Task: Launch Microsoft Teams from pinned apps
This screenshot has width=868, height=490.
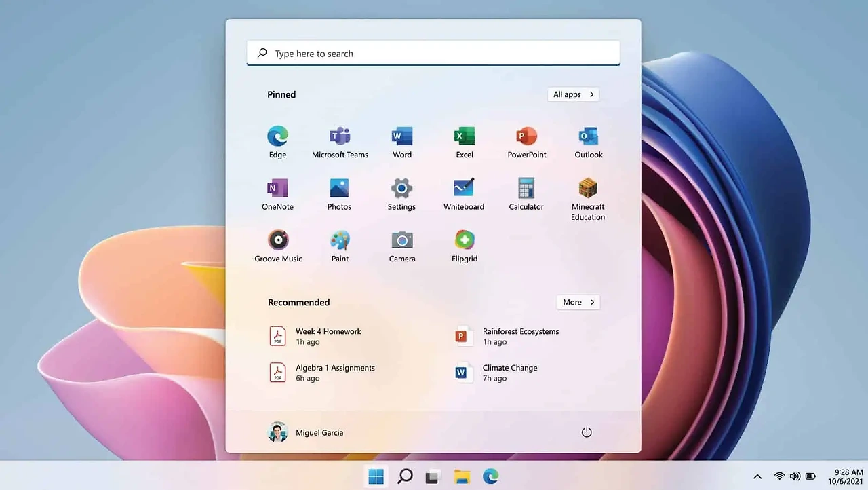Action: [340, 142]
